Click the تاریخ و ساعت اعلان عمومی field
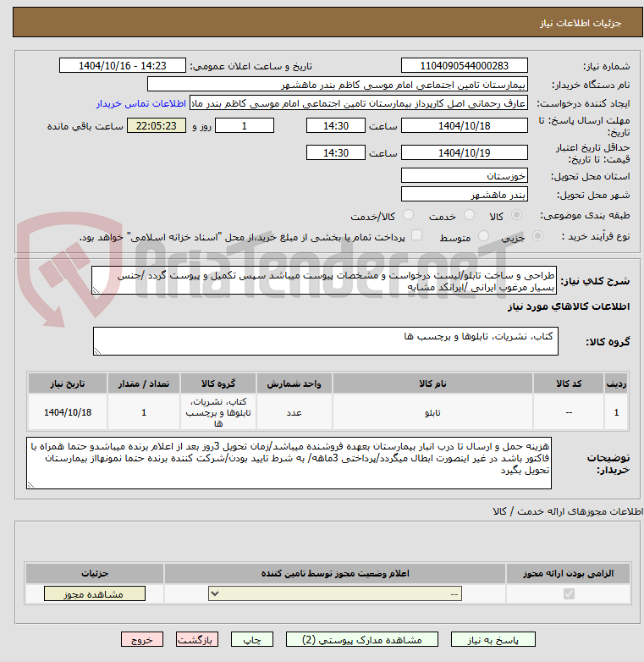Image resolution: width=644 pixels, height=662 pixels. click(123, 66)
